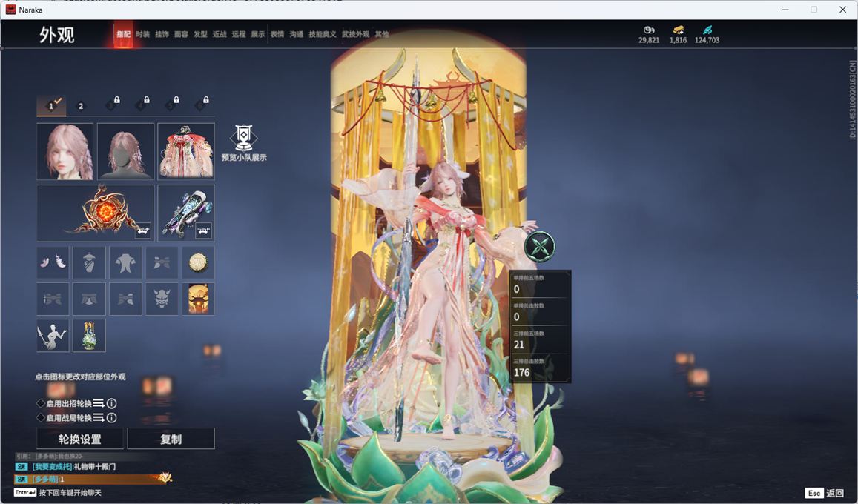Click the 单排总击败数 0 stat
Viewport: 858px width, 504px height.
[540, 312]
